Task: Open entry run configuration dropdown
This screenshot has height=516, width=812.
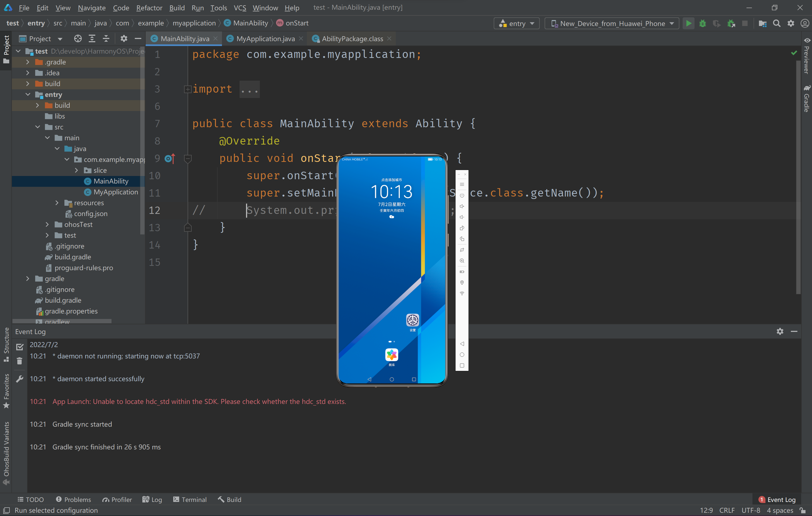Action: [x=516, y=23]
